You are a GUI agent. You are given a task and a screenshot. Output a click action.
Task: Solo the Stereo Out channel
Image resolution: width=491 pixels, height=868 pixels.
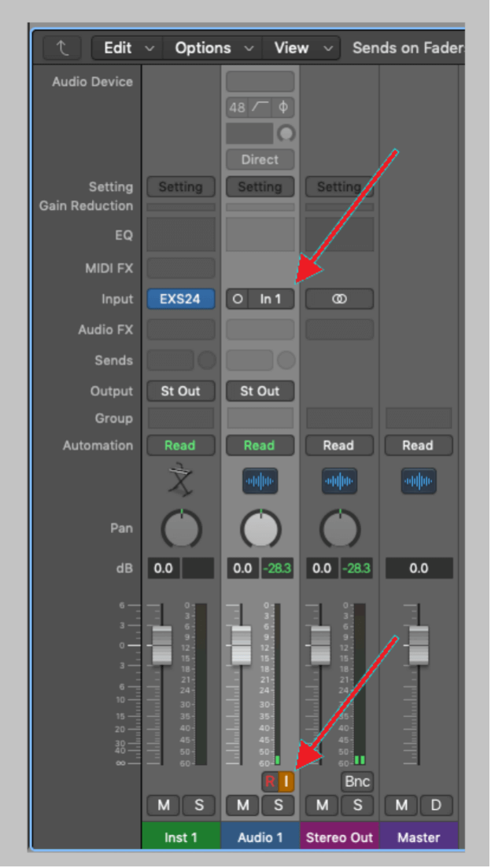click(357, 805)
